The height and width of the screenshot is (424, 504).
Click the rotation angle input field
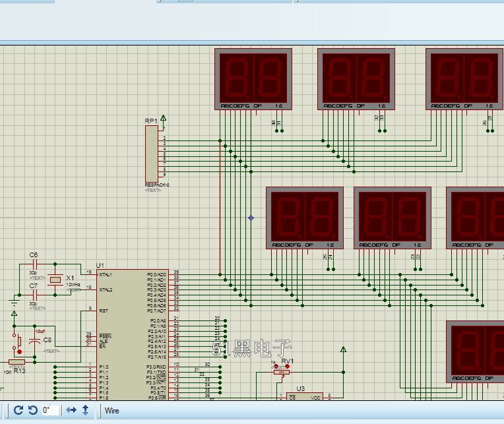coord(50,410)
